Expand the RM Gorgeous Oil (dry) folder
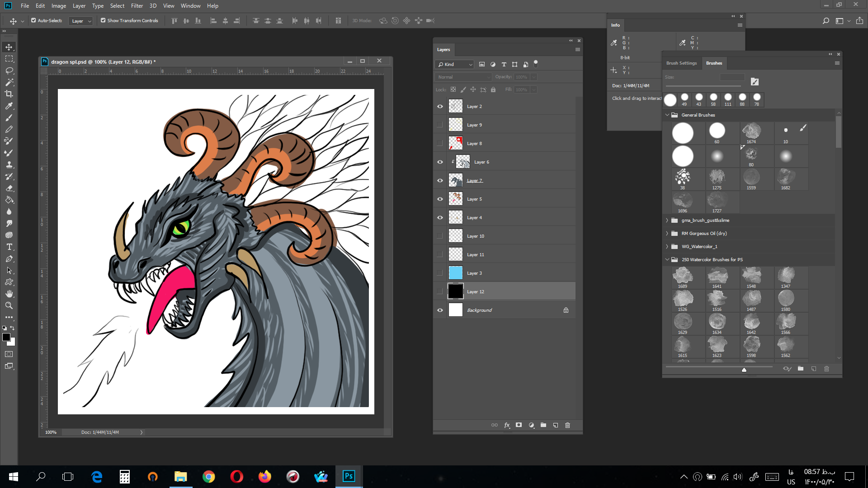The image size is (868, 488). (x=667, y=233)
